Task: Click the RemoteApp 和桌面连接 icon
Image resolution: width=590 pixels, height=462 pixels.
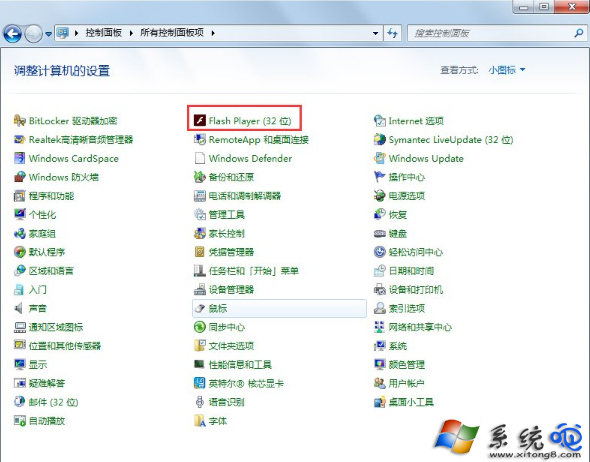Action: [199, 139]
